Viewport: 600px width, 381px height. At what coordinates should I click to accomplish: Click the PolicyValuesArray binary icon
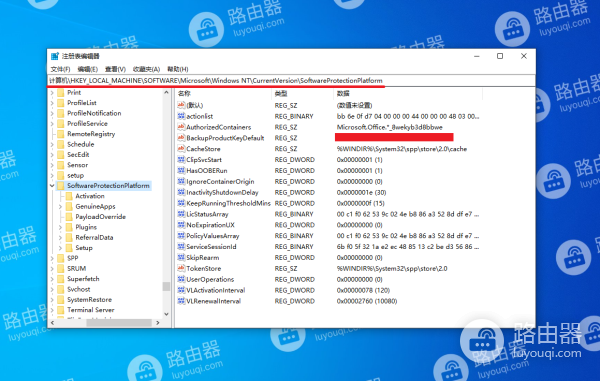(x=181, y=236)
